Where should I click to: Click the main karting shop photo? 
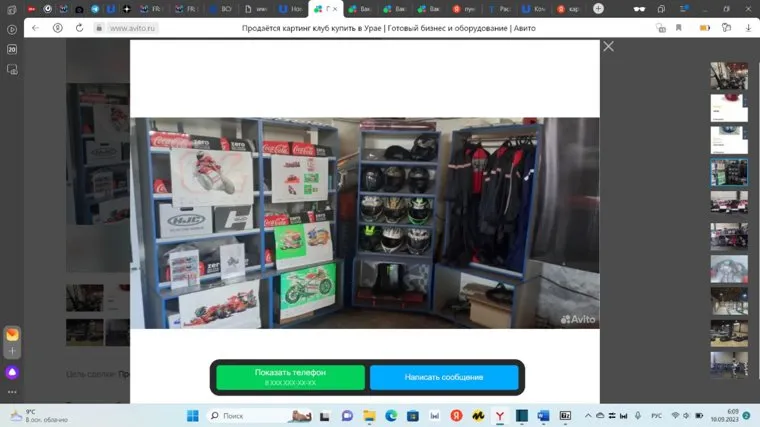pyautogui.click(x=364, y=222)
